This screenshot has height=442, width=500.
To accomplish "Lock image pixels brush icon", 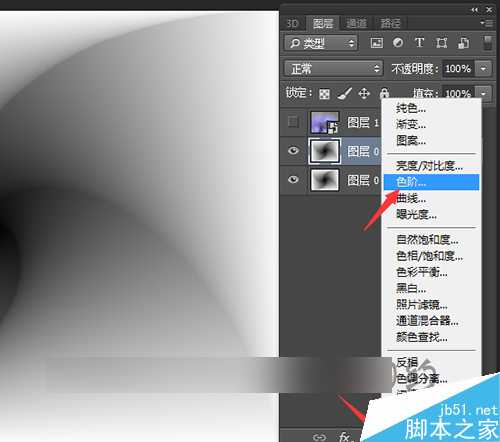I will (345, 94).
